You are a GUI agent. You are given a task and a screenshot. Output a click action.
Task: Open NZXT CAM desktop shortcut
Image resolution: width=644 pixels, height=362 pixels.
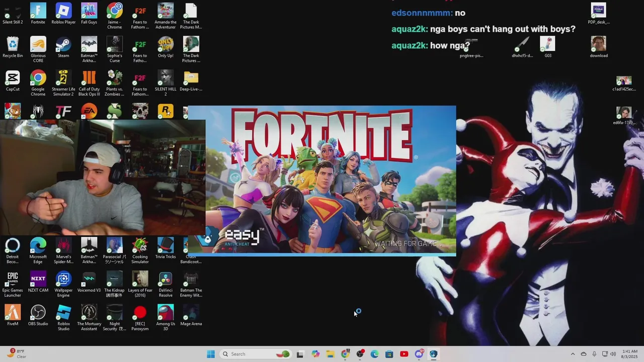(x=38, y=282)
